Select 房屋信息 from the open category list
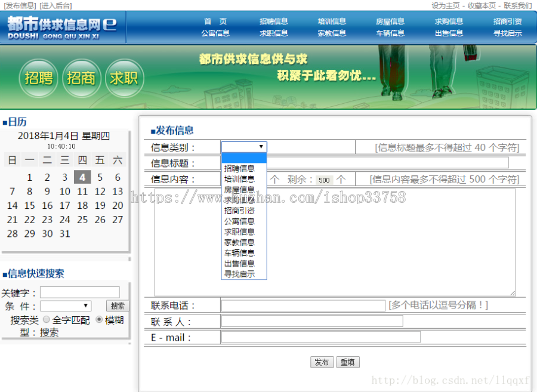This screenshot has height=392, width=537. click(239, 190)
